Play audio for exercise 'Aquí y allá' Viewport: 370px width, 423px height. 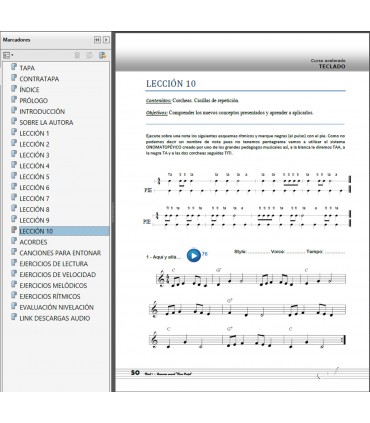point(194,255)
